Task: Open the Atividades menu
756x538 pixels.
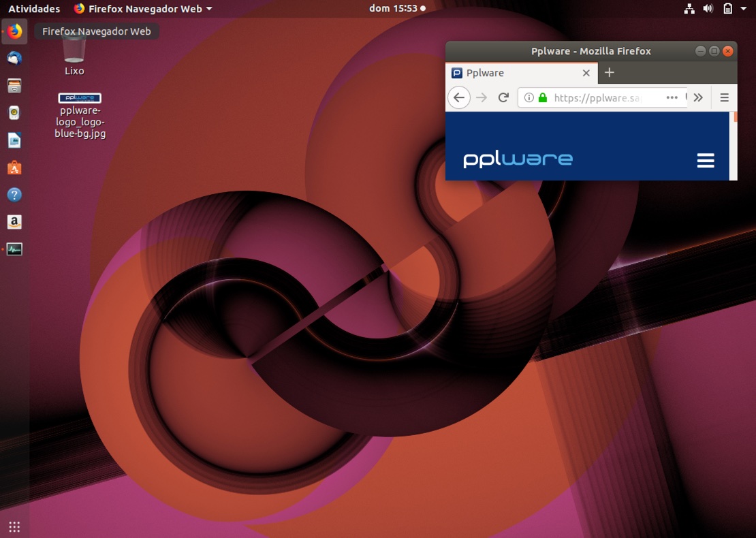Action: click(33, 8)
